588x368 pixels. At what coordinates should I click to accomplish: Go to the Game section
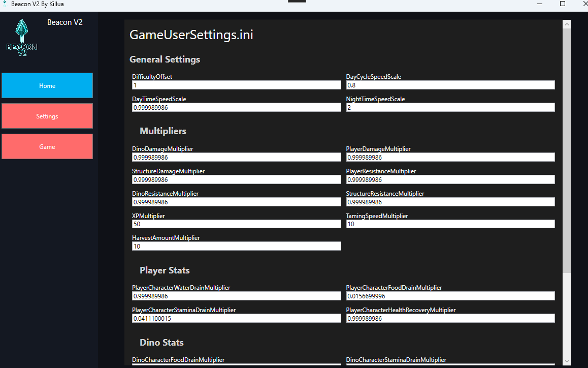[x=47, y=146]
